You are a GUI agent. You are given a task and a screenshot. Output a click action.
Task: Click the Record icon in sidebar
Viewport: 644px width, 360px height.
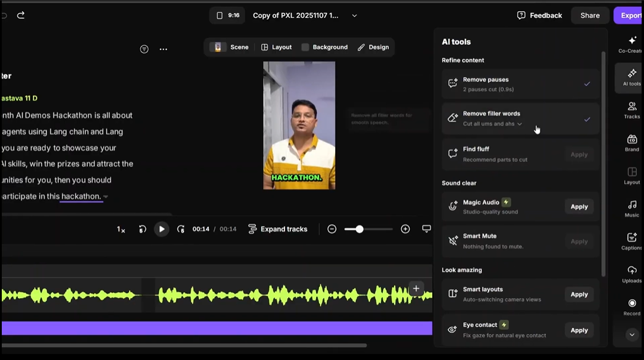point(632,308)
